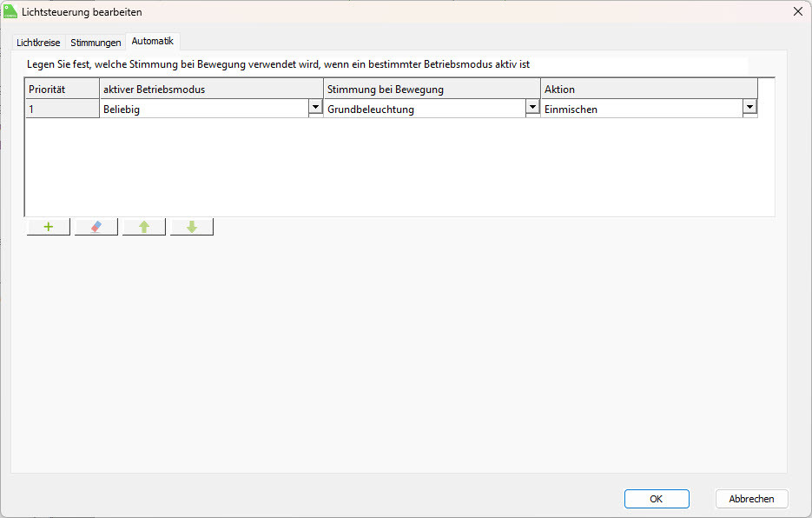This screenshot has height=518, width=812.
Task: Click the green app icon in title bar
Action: coord(11,12)
